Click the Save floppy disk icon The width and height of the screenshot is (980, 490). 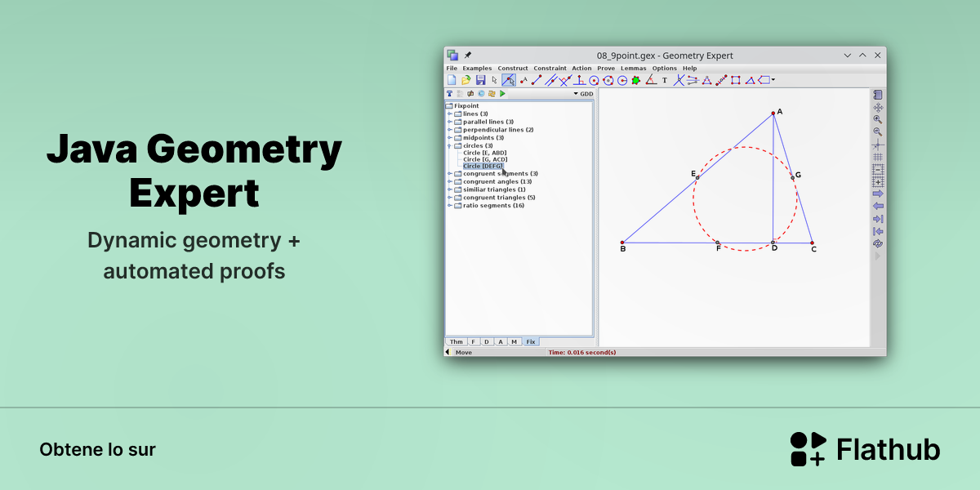coord(480,80)
